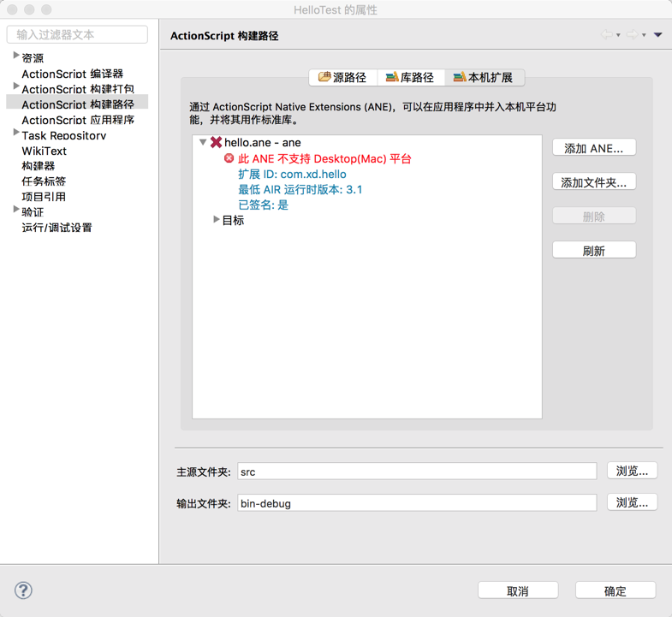Click the 刷新 button
This screenshot has width=672, height=617.
click(594, 250)
